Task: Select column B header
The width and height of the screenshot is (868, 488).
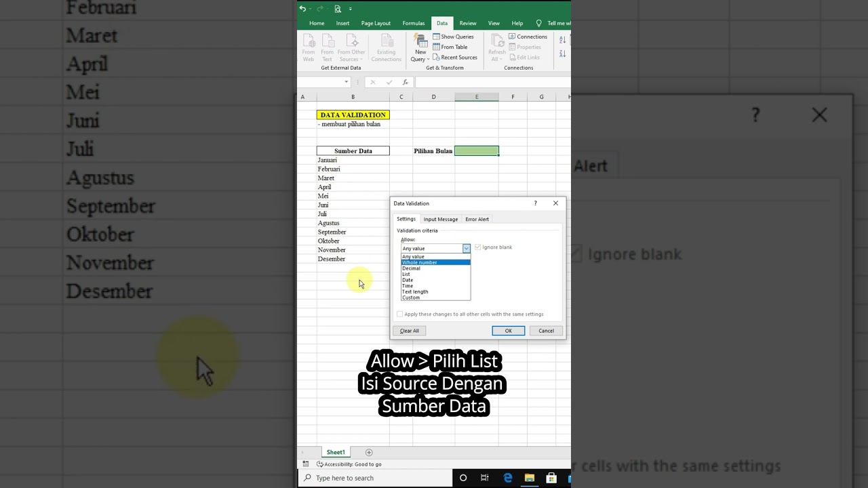Action: pos(353,97)
